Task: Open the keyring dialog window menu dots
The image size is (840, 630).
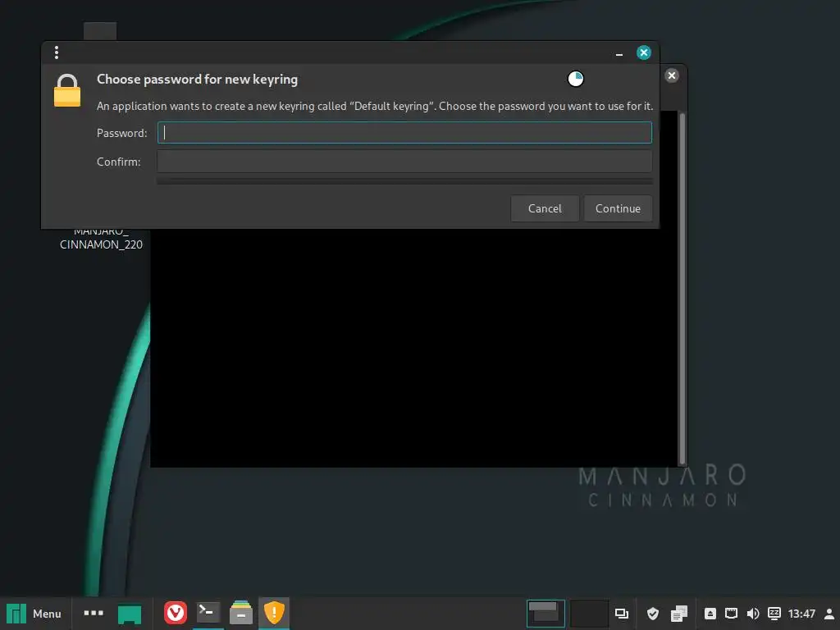Action: (x=57, y=52)
